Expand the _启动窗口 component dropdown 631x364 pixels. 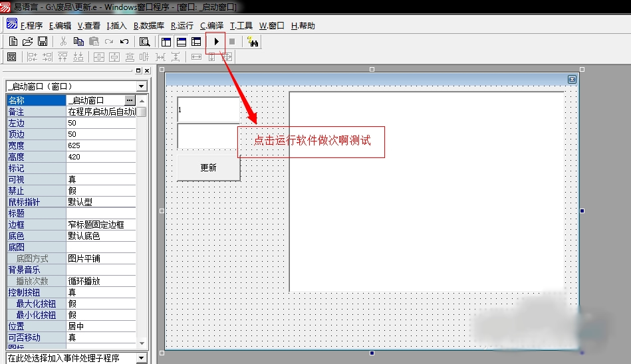tap(141, 86)
